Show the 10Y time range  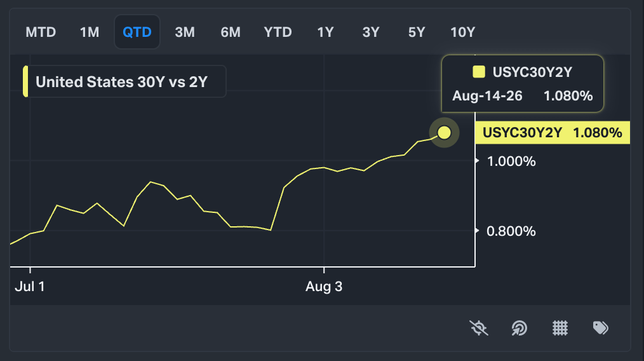pos(463,32)
